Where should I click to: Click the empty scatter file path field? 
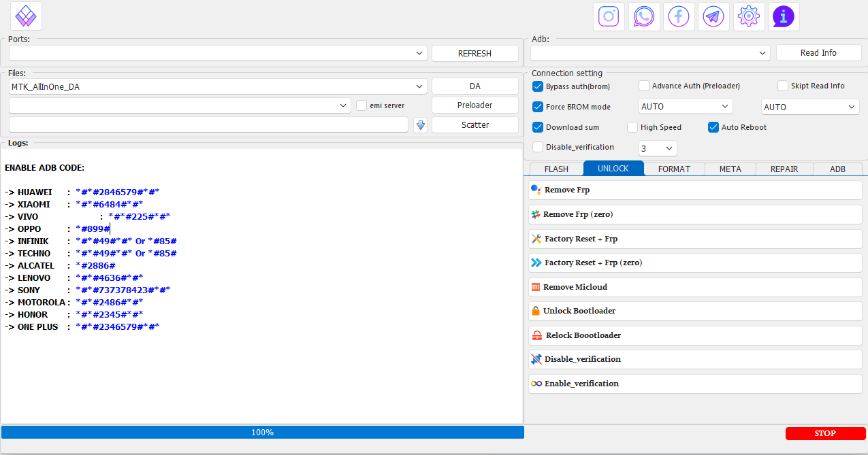point(208,125)
